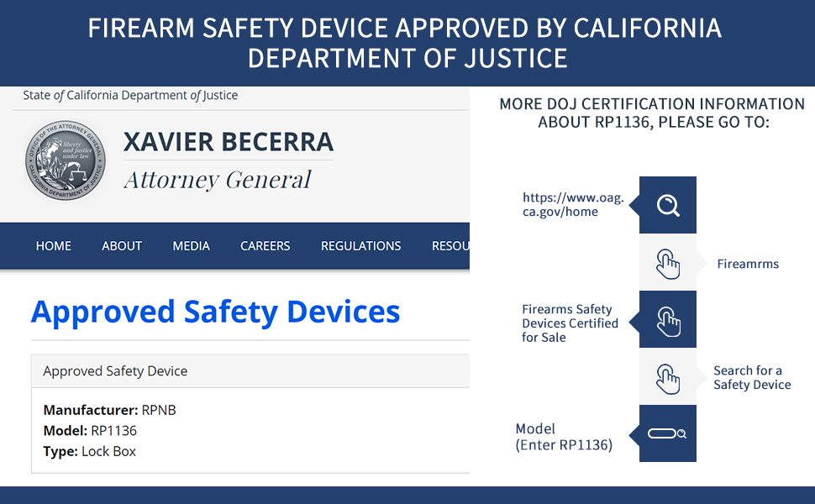Click the California Attorney General seal logo
Screen dimensions: 815x504
(x=66, y=160)
